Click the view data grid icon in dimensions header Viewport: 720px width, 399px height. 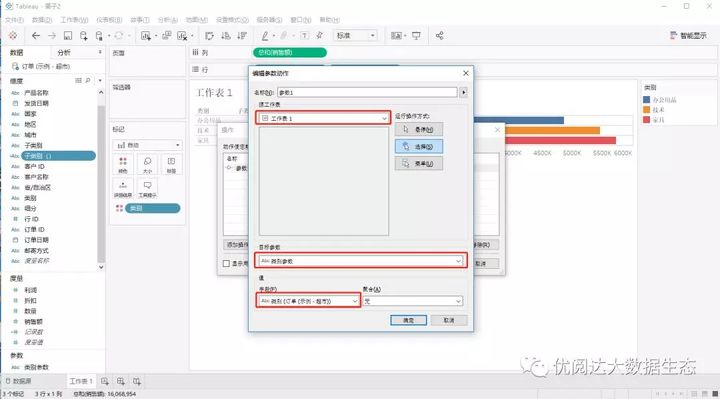tap(78, 81)
